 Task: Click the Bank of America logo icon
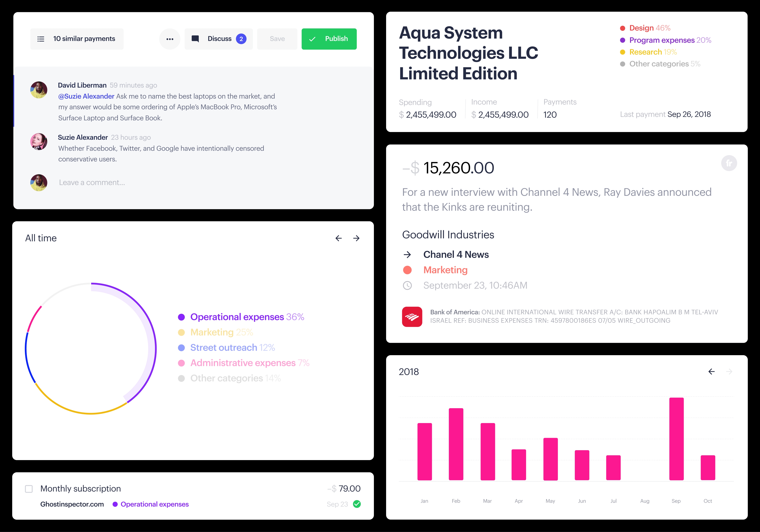(412, 316)
